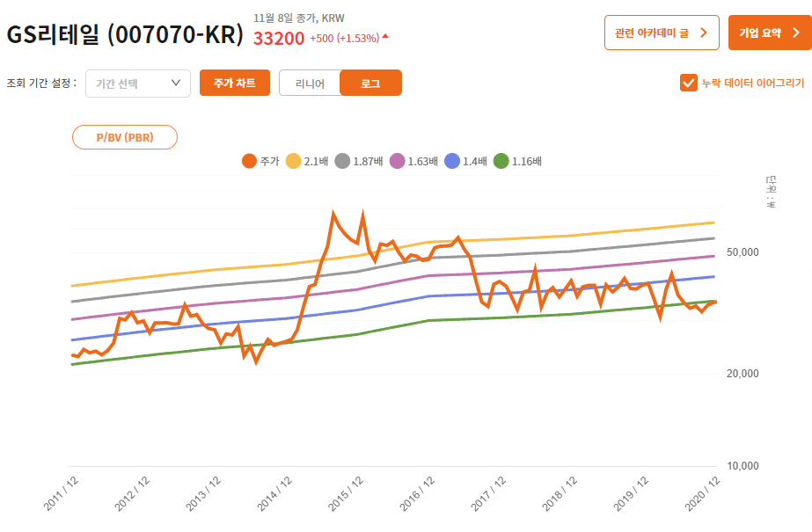Toggle the 1.4배 blue legend marker
This screenshot has height=532, width=812.
(452, 161)
